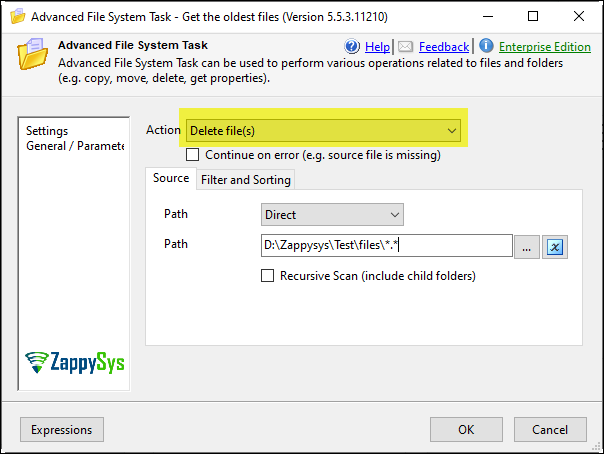
Task: Open the Action dropdown showing Delete file(s)
Action: [323, 131]
